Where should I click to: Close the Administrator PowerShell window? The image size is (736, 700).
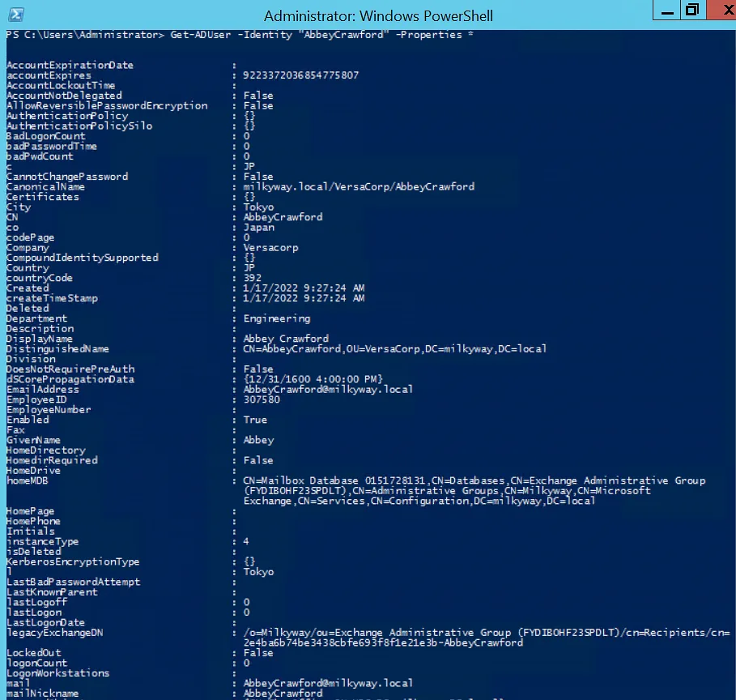pos(723,11)
